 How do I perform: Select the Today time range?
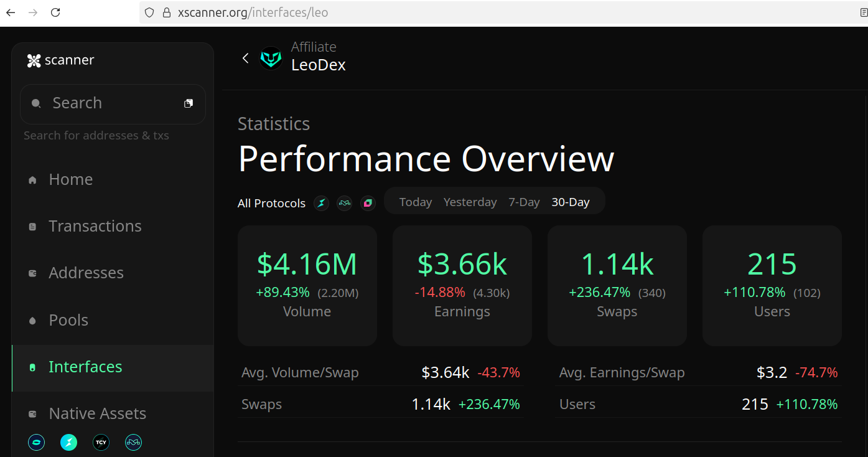tap(415, 202)
